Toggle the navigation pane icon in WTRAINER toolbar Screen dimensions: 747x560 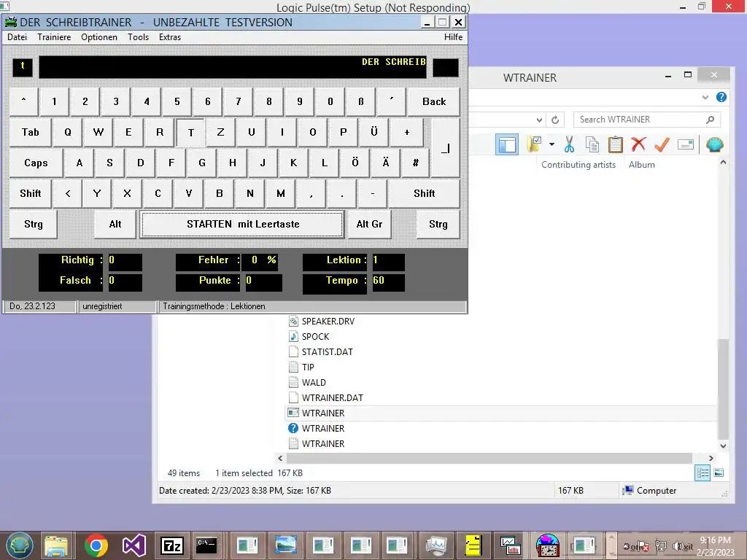[x=507, y=144]
